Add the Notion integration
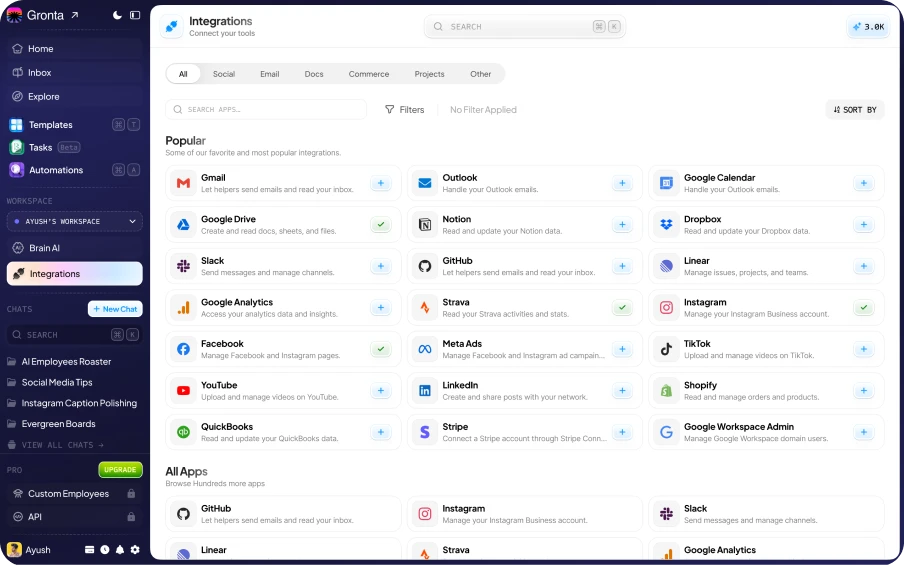904x566 pixels. click(622, 225)
